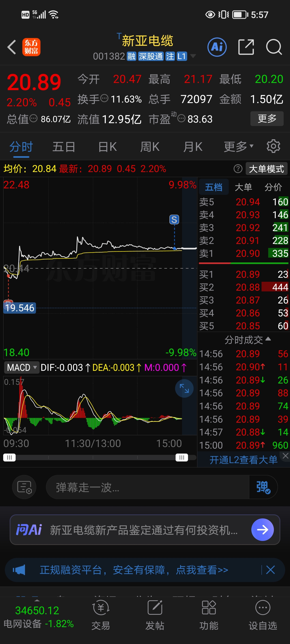Viewport: 290px width, 644px height.
Task: Tap the L1 level tag
Action: (182, 56)
